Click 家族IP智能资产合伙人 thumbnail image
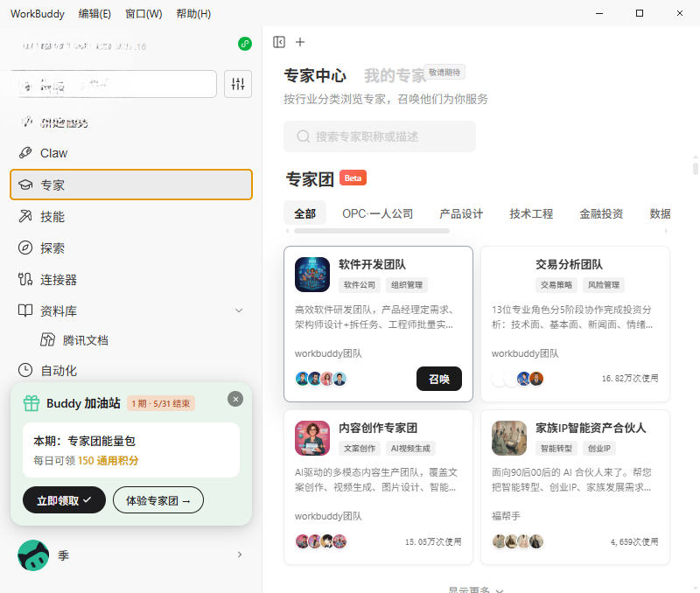Viewport: 700px width, 593px height. pos(509,437)
